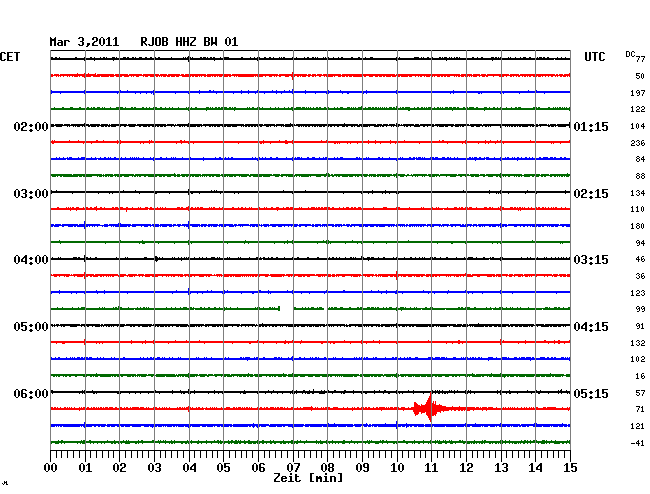Select the 02:00 CET time label

coord(31,126)
